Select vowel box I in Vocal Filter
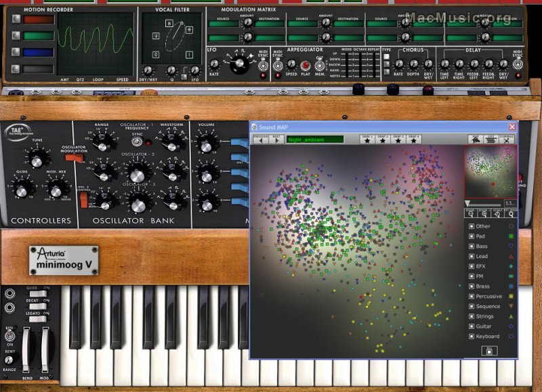 tap(190, 55)
